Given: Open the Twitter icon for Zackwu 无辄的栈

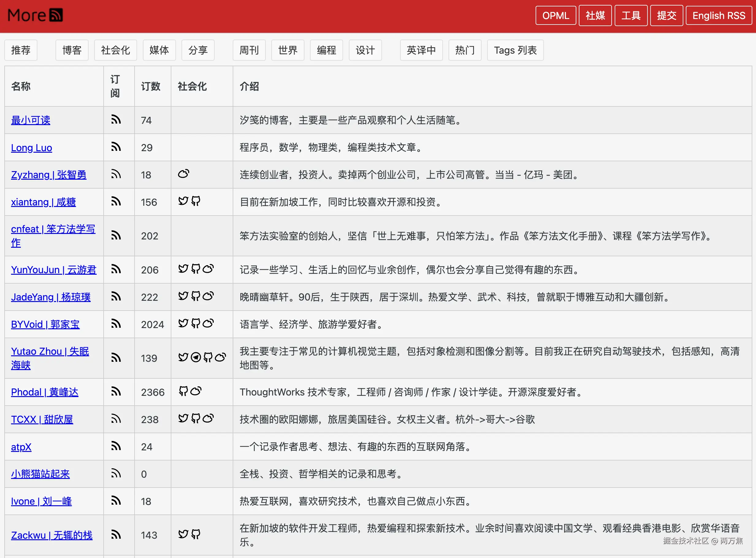Looking at the screenshot, I should coord(183,534).
